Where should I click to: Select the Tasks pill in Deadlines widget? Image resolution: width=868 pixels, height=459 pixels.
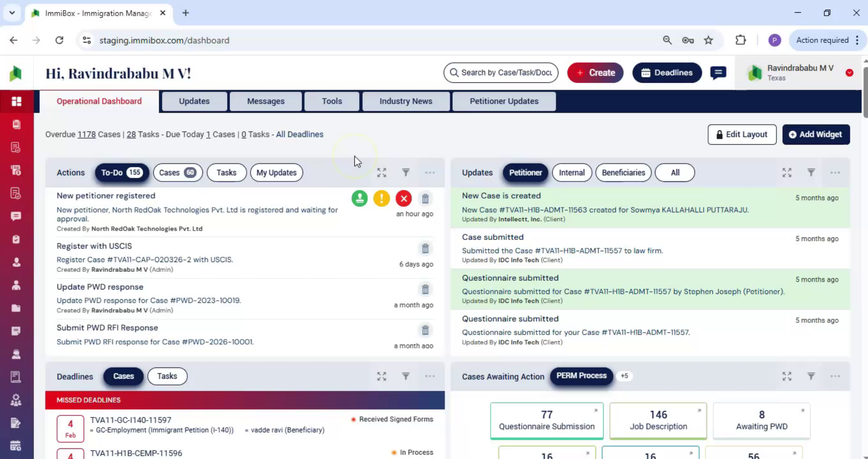tap(167, 376)
